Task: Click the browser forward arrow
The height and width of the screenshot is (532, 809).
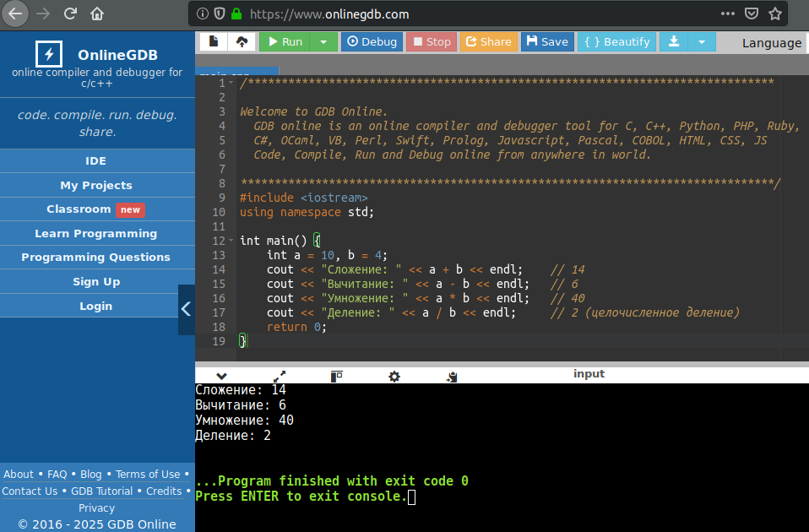Action: point(43,14)
